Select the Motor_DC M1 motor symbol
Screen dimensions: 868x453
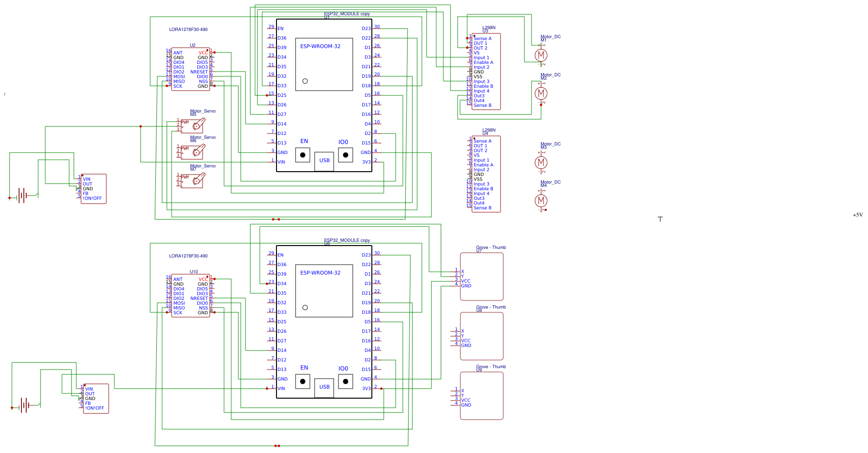point(541,55)
